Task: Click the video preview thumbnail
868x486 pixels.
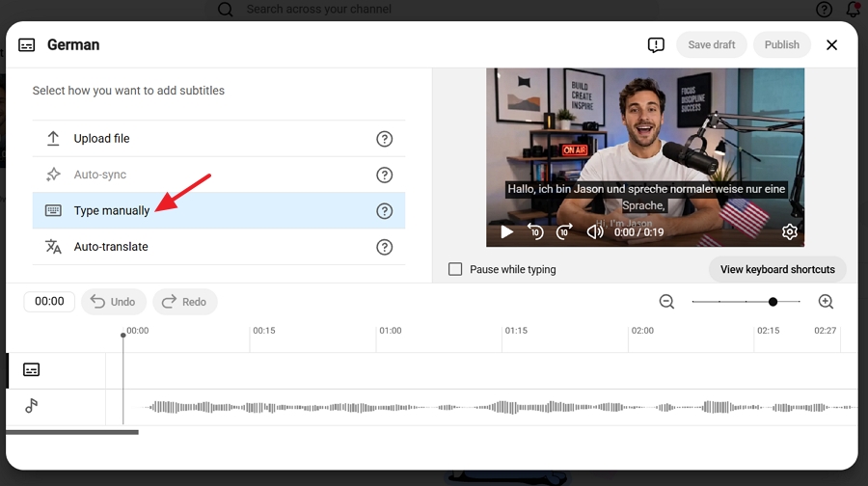Action: click(645, 157)
